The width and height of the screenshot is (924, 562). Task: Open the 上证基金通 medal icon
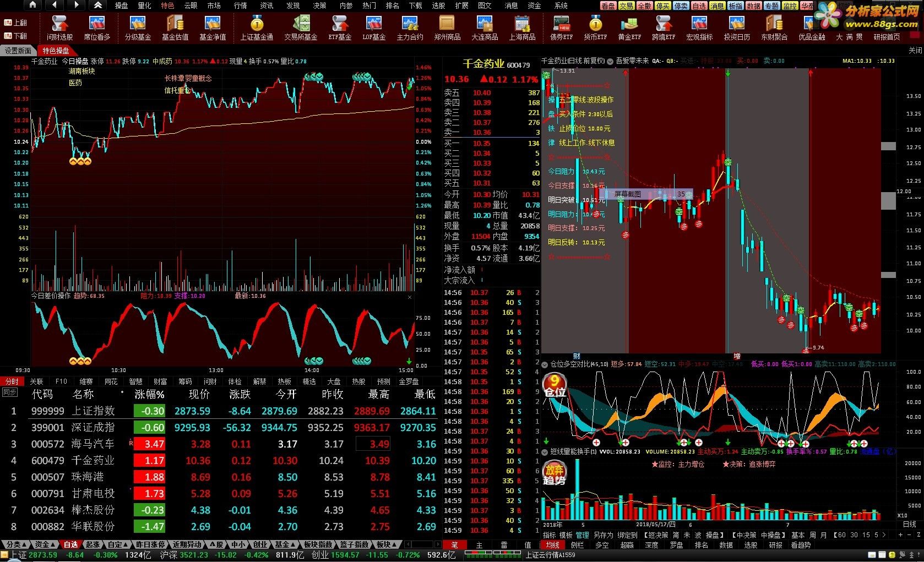tap(257, 28)
